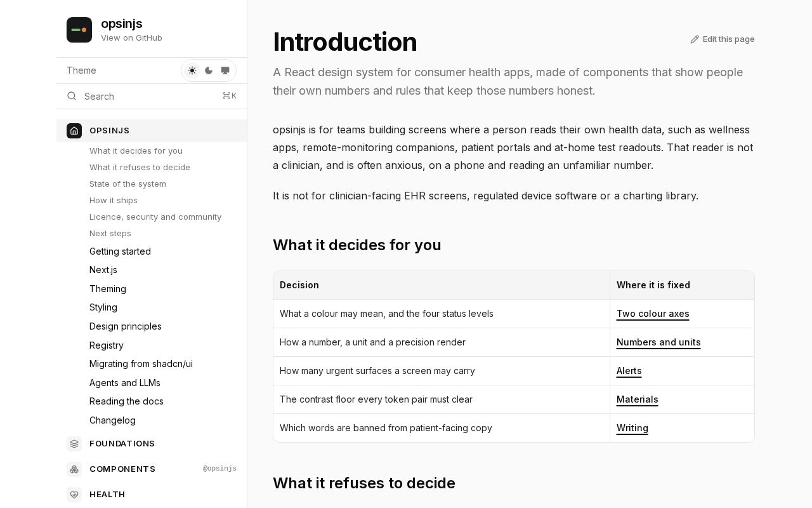Jump to How it ships section
This screenshot has height=508, width=812.
pos(114,201)
